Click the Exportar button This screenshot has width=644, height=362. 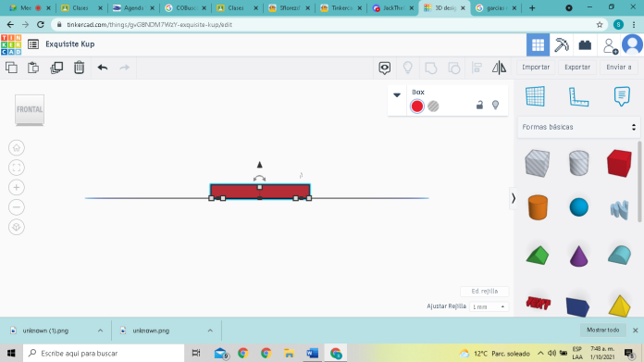(577, 67)
